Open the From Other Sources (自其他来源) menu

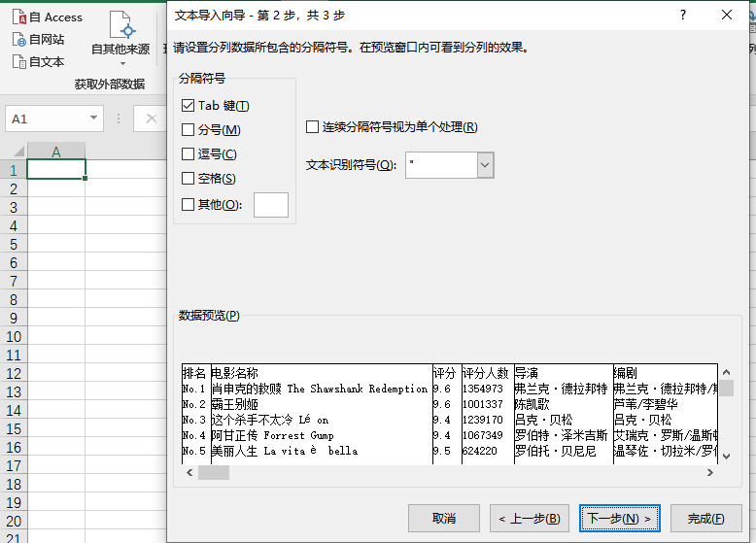click(120, 39)
